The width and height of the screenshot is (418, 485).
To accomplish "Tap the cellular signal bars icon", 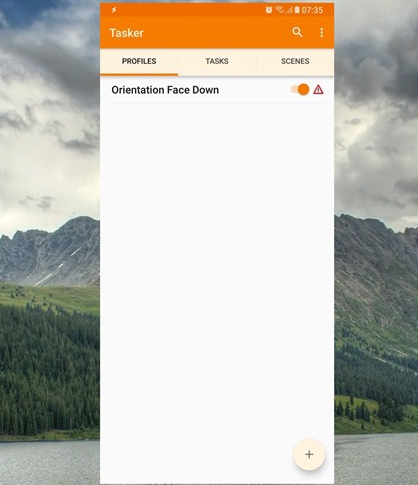I will [289, 10].
